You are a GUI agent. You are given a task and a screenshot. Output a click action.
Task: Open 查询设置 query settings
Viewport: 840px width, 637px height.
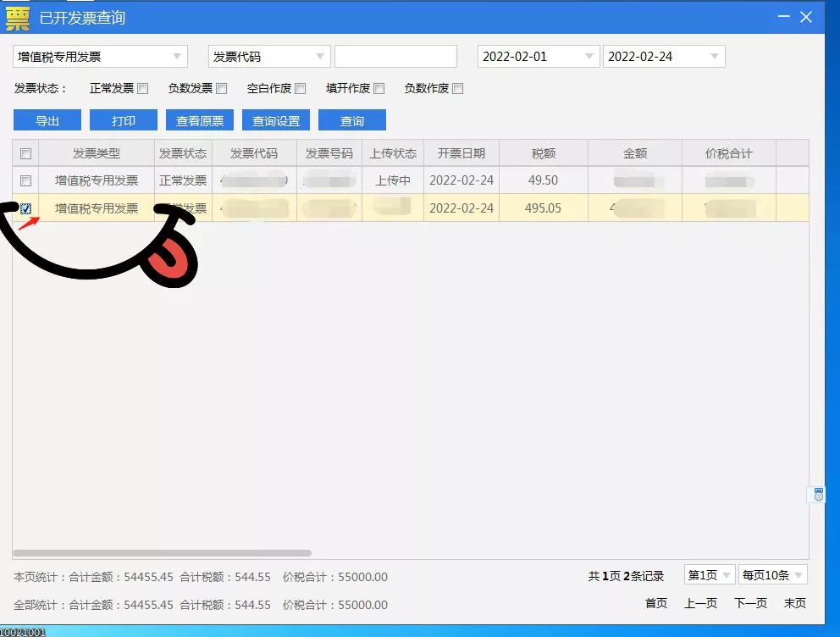[275, 119]
